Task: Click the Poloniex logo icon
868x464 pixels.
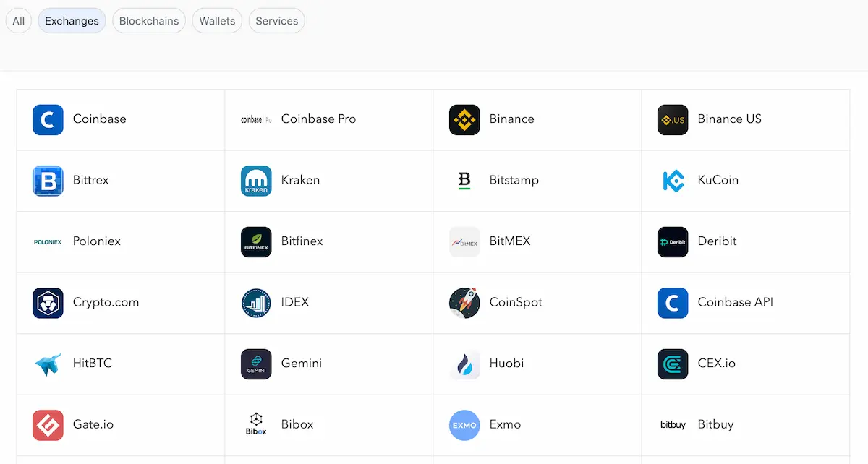Action: 48,242
